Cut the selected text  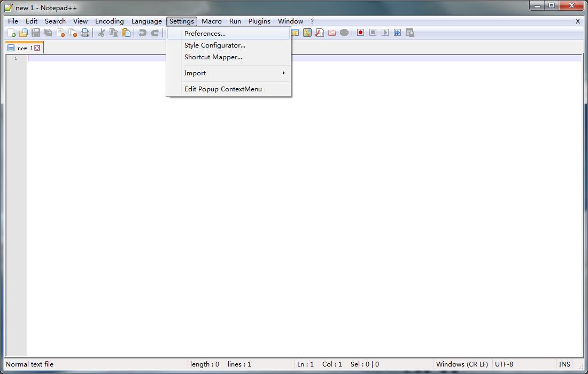pyautogui.click(x=102, y=33)
